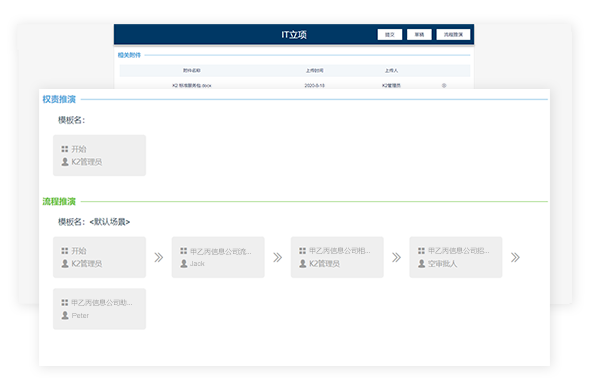Viewport: 590px width, 391px height.
Task: Click the 上传时间 column header
Action: [315, 70]
